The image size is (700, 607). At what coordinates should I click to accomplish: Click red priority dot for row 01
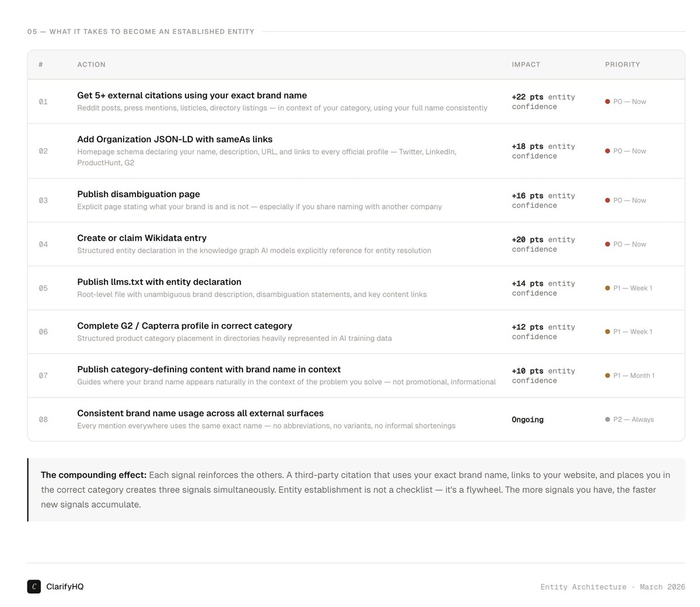click(607, 102)
